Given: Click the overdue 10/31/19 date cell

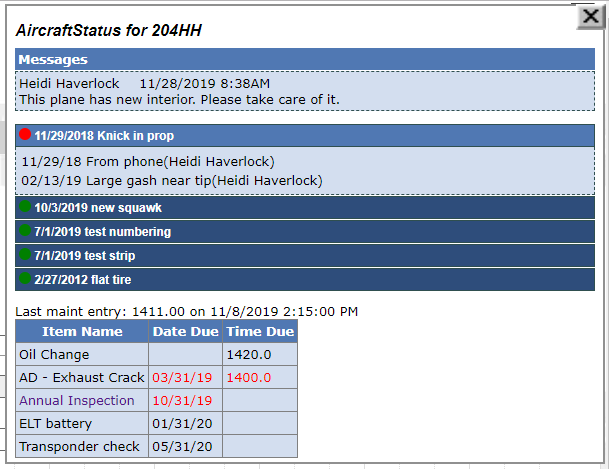Looking at the screenshot, I should (186, 400).
